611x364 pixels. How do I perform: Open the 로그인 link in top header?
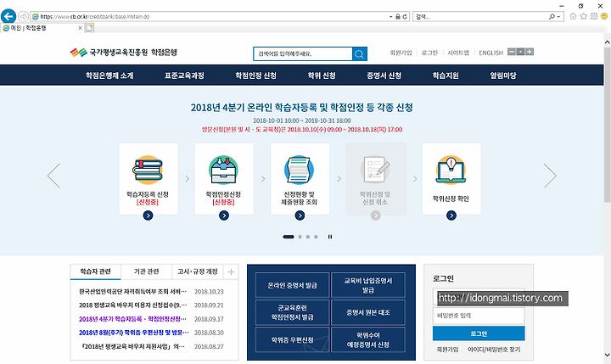click(429, 53)
